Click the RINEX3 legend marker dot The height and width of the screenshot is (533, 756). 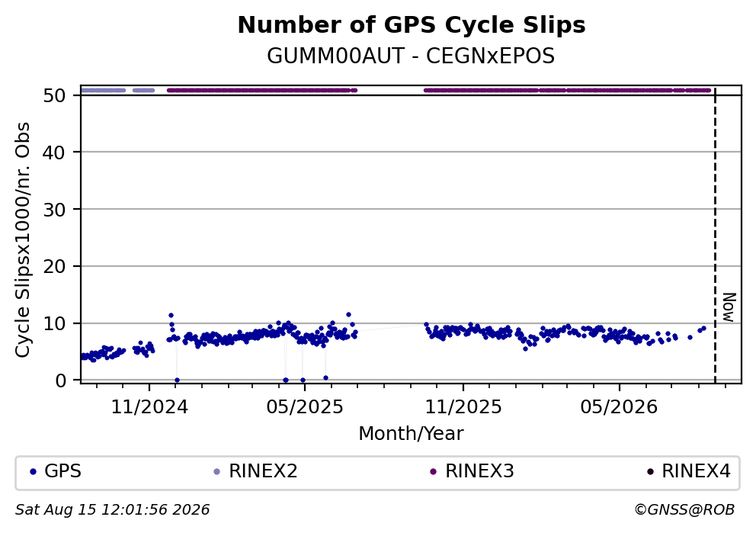433,472
